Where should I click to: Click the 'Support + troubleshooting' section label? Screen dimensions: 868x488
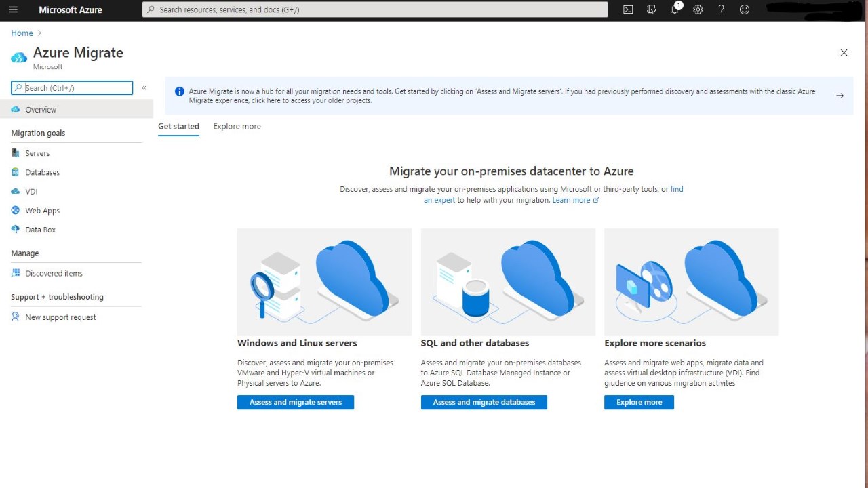(57, 297)
